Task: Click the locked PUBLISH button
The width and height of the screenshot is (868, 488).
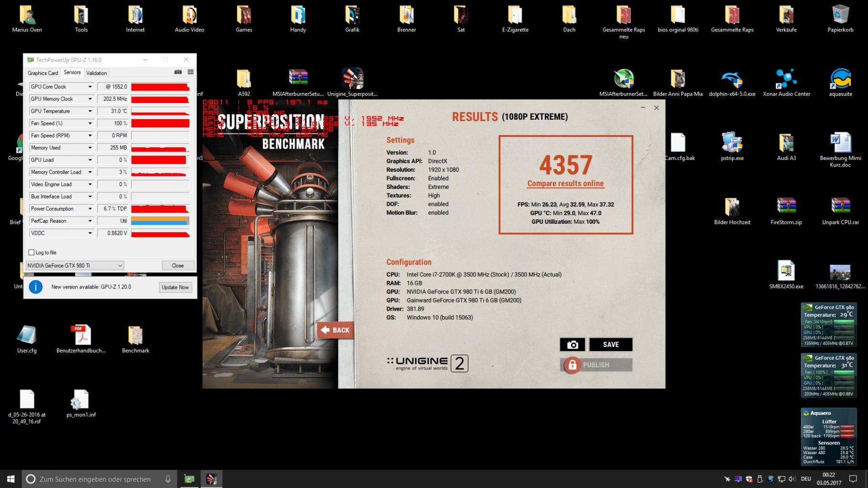Action: (596, 365)
